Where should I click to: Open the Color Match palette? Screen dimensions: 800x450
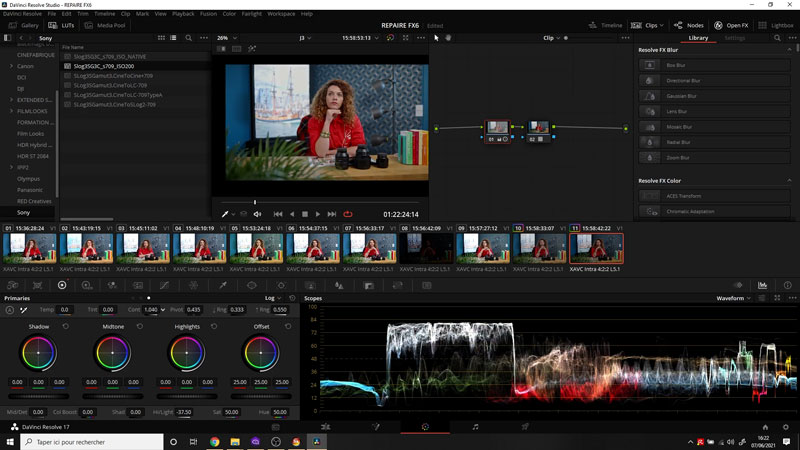pyautogui.click(x=37, y=286)
